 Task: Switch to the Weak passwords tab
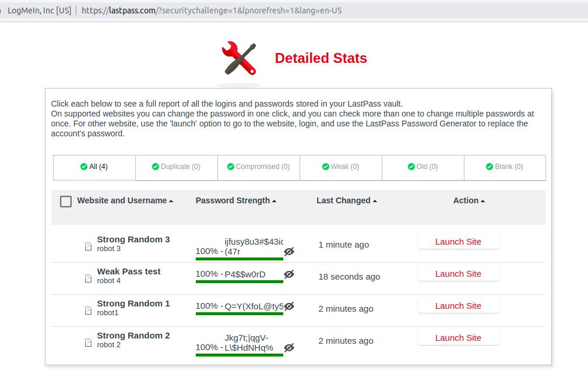(340, 167)
